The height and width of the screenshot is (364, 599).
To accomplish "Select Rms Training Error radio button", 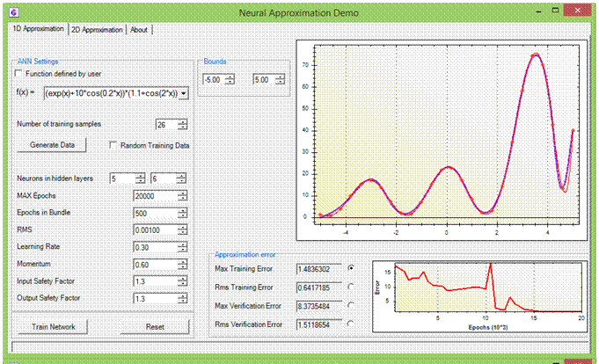I will point(353,287).
